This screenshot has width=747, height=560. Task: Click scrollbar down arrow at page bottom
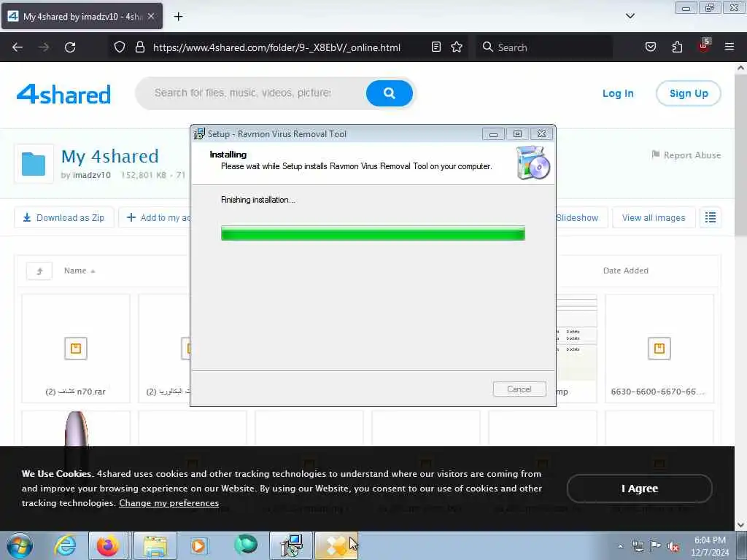740,525
